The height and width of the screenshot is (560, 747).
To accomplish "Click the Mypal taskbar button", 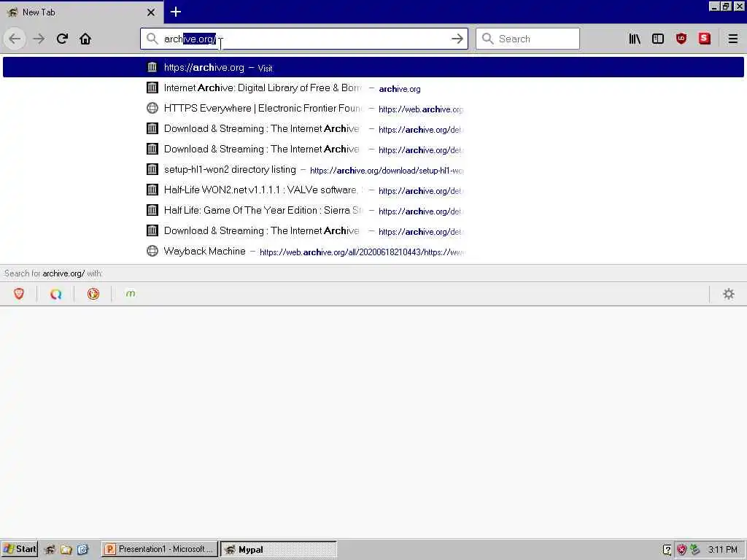I will point(279,549).
